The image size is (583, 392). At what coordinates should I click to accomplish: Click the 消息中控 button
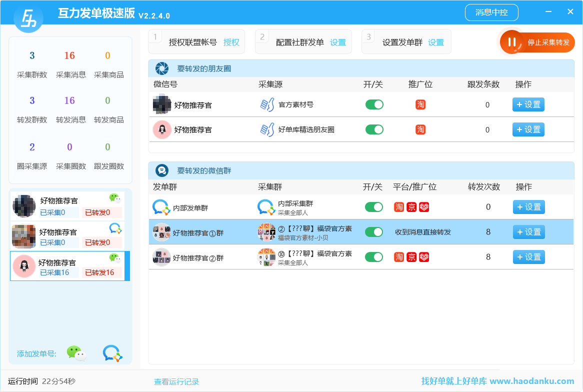click(491, 12)
